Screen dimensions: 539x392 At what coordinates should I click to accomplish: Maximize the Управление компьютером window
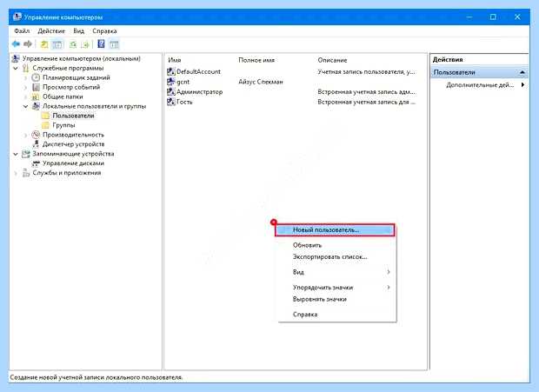[x=493, y=17]
